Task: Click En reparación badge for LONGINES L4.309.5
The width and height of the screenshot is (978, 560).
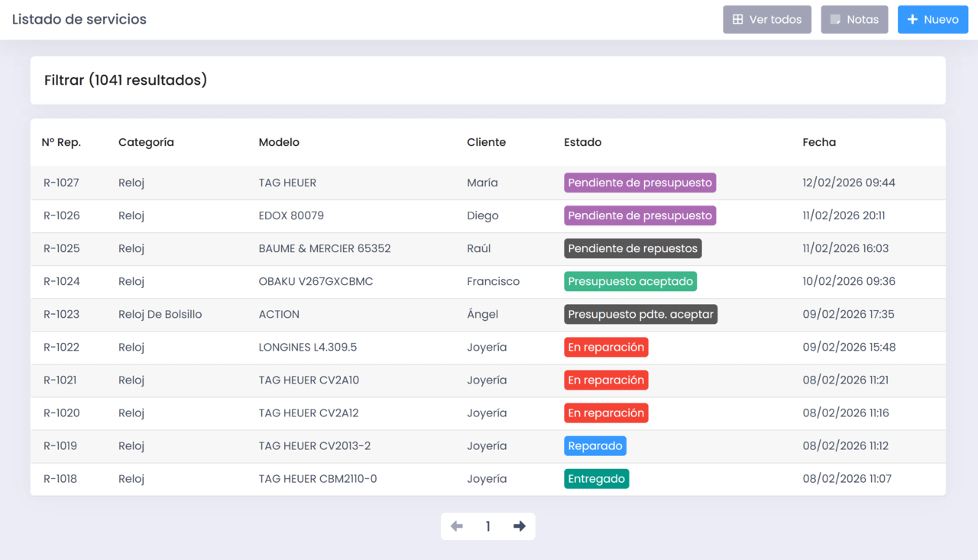Action: pyautogui.click(x=606, y=347)
